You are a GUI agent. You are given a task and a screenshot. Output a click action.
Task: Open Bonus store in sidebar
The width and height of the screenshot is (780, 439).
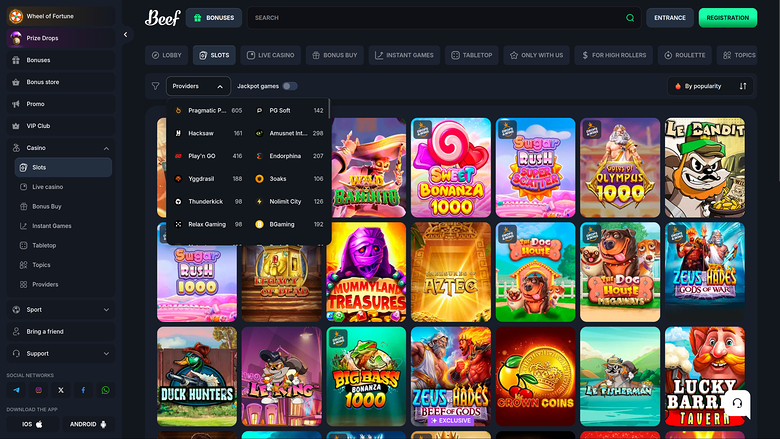coord(61,82)
